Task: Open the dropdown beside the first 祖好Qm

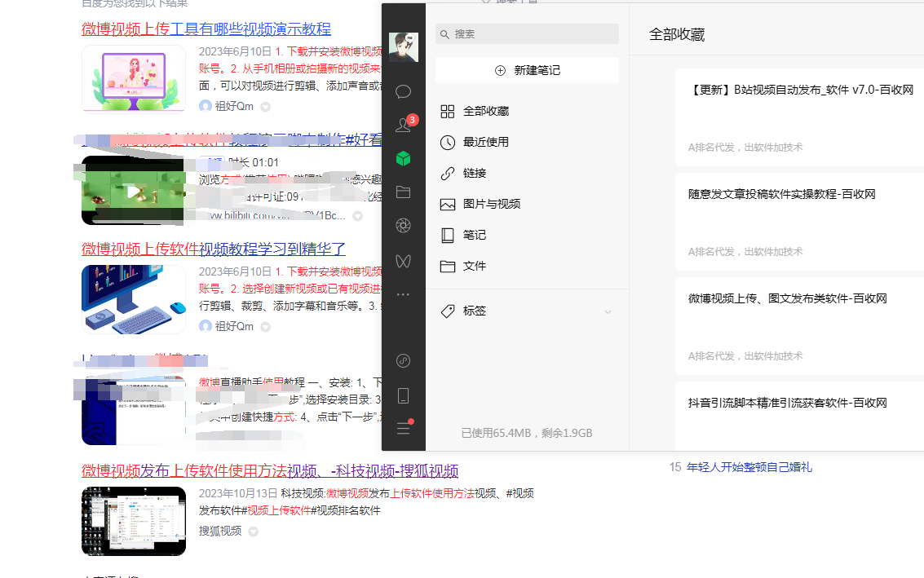Action: [266, 108]
